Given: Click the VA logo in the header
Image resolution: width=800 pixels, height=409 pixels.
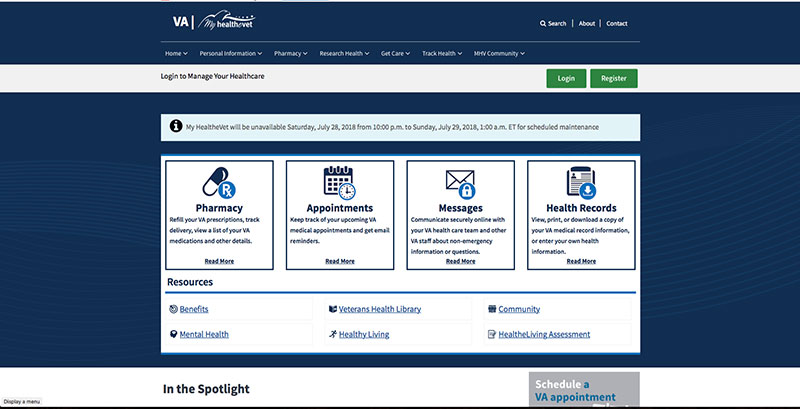Looking at the screenshot, I should (181, 22).
